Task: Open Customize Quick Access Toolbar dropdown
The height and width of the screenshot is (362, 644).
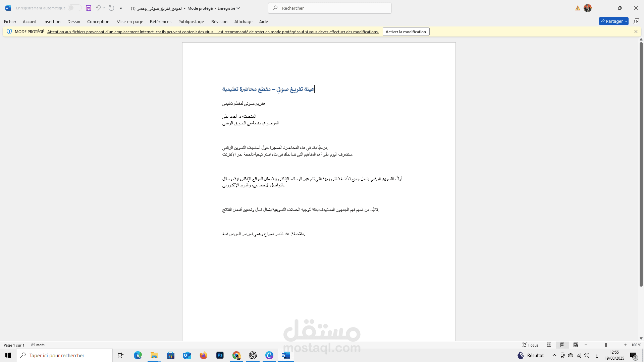Action: [121, 8]
